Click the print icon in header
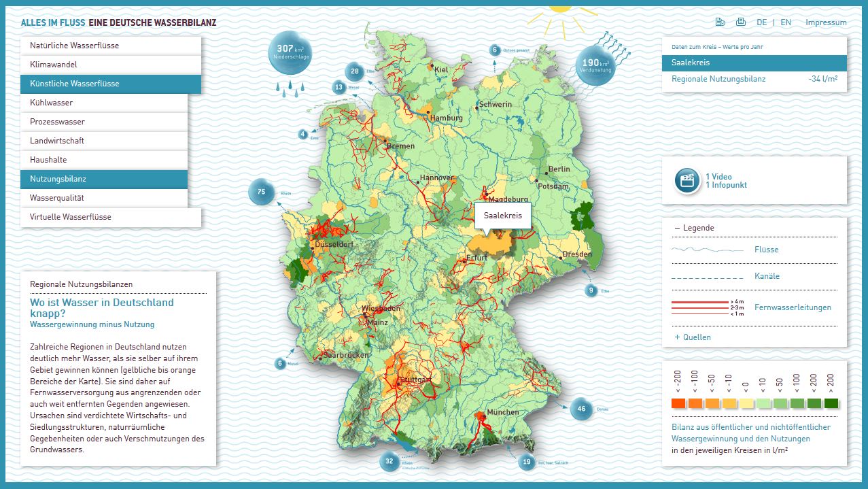This screenshot has height=489, width=868. pos(741,22)
